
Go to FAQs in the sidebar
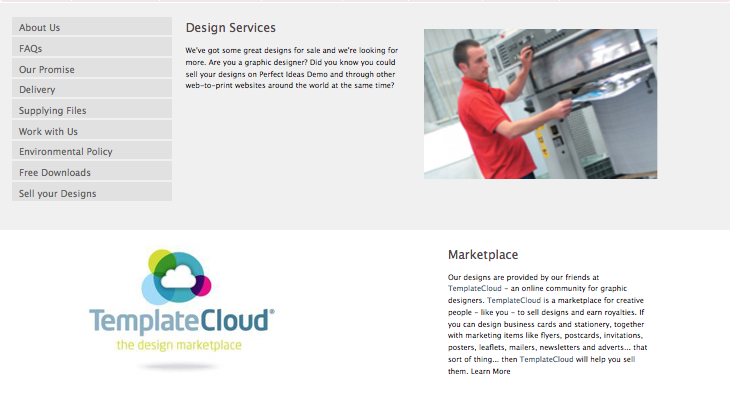click(92, 47)
